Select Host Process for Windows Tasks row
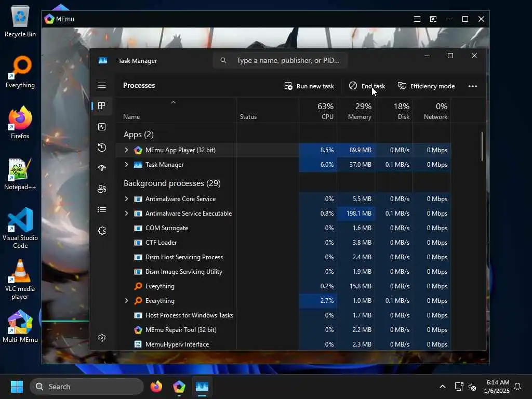 (x=283, y=315)
